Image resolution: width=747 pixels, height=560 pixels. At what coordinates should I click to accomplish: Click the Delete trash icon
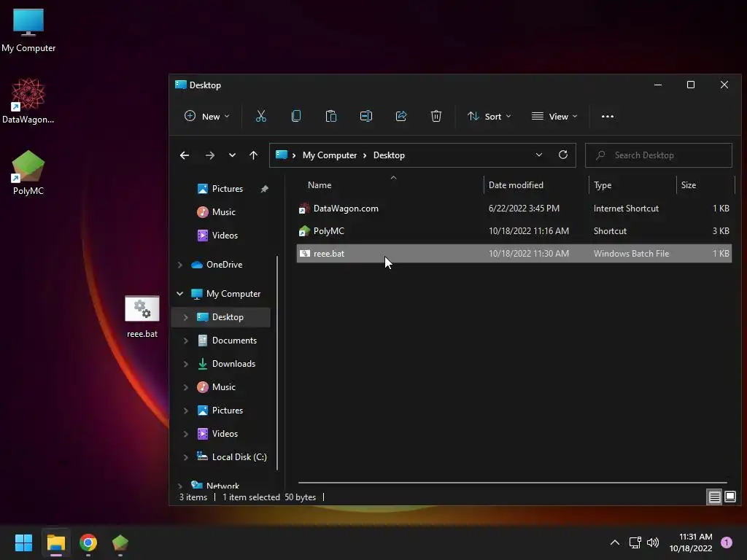436,116
